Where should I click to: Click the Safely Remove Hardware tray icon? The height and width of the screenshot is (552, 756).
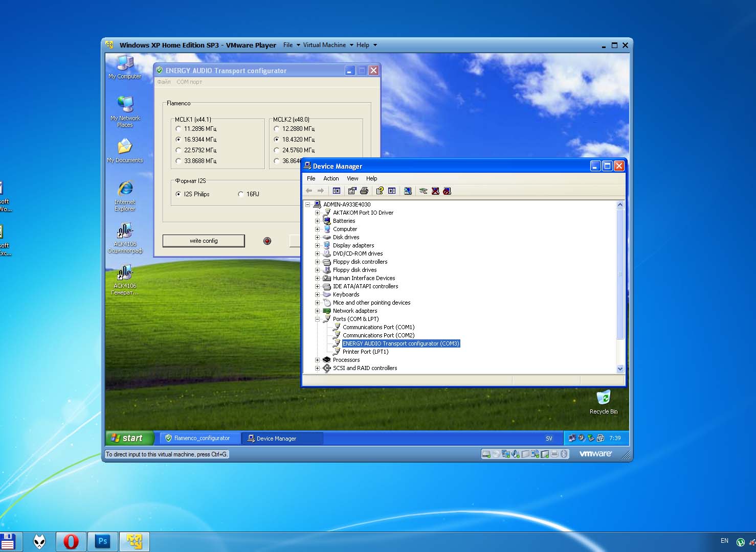point(591,438)
